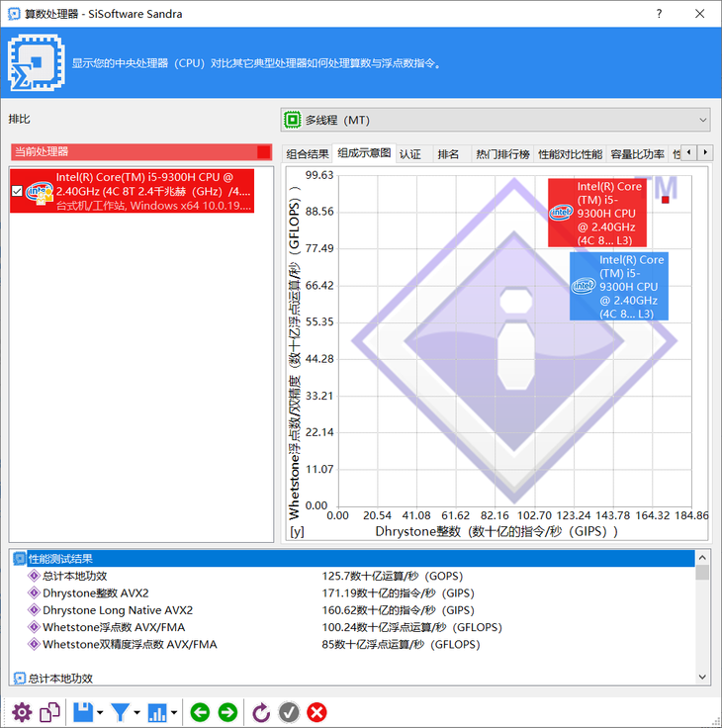Screen dimensions: 722x728
Task: Open the 多线程 (MT) dropdown
Action: click(x=496, y=120)
